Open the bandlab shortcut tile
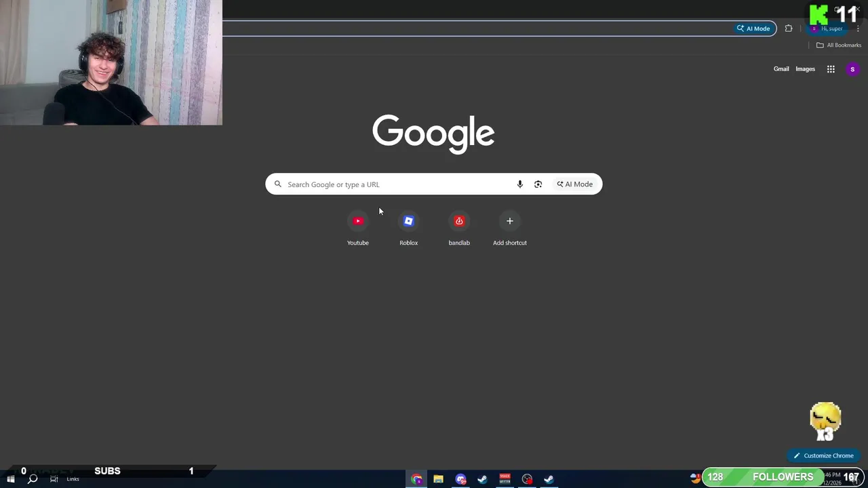868x488 pixels. (x=459, y=229)
